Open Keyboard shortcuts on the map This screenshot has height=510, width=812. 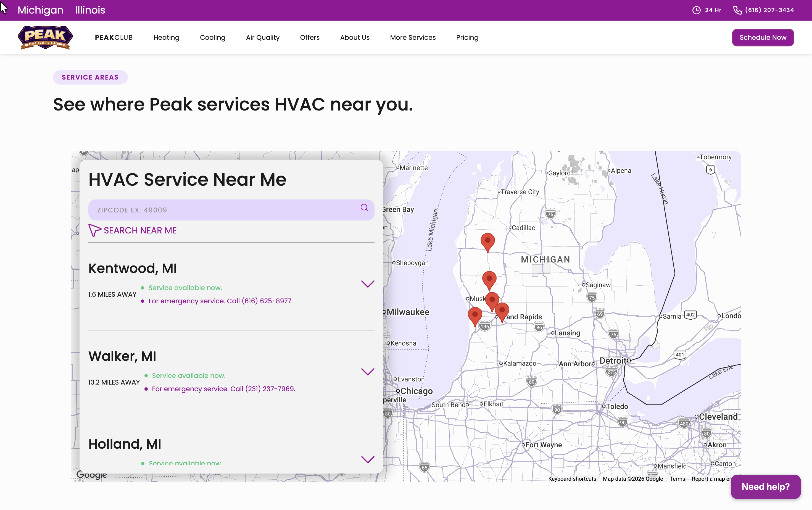click(x=572, y=479)
